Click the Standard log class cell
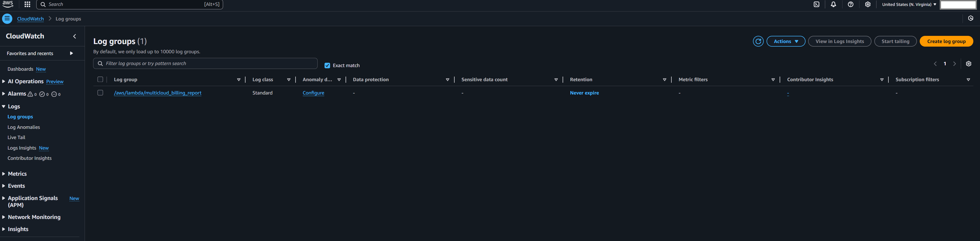Image resolution: width=980 pixels, height=241 pixels. [262, 93]
